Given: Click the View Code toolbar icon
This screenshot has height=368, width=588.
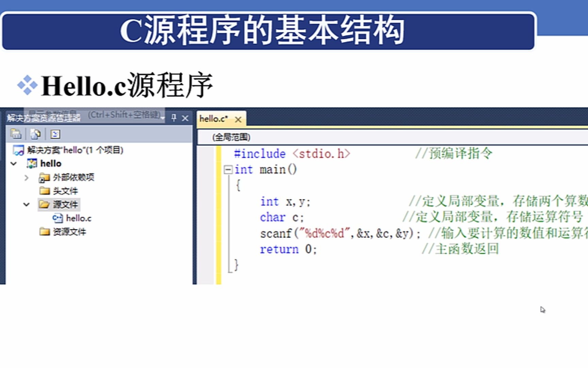Looking at the screenshot, I should 55,134.
